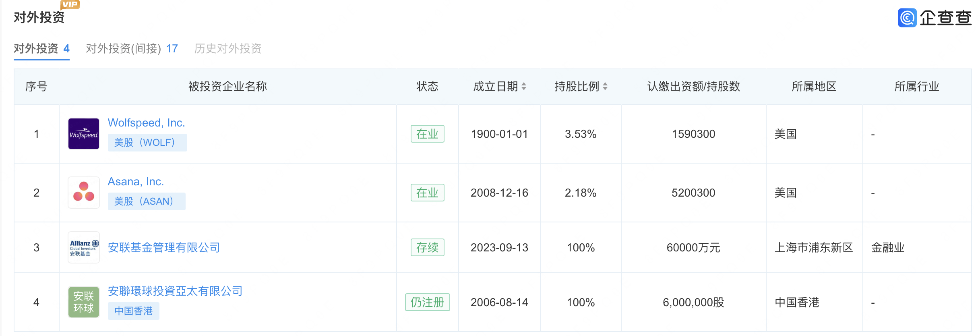Image resolution: width=980 pixels, height=336 pixels.
Task: Click the 中国香港 tag under company name
Action: [133, 311]
